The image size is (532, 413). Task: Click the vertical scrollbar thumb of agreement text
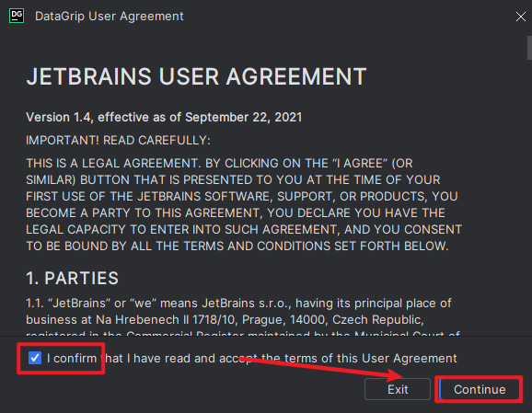pos(529,48)
